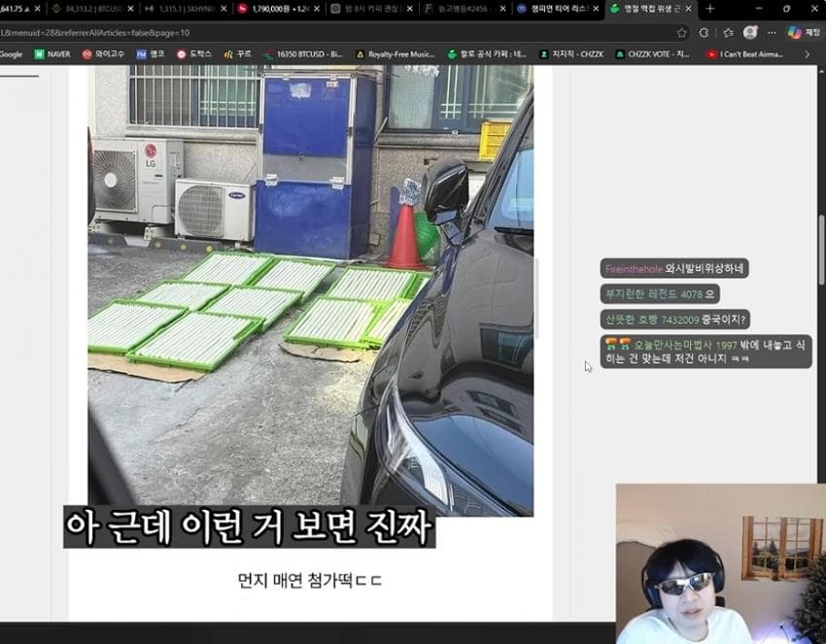Click the page vertical scrollbar thumb
The height and width of the screenshot is (644, 826).
pos(822,249)
